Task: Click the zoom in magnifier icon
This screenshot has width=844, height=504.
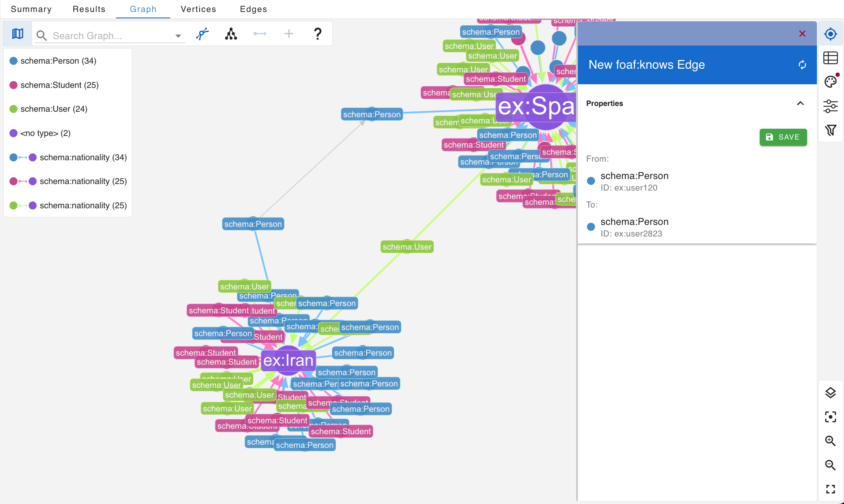Action: pyautogui.click(x=830, y=441)
